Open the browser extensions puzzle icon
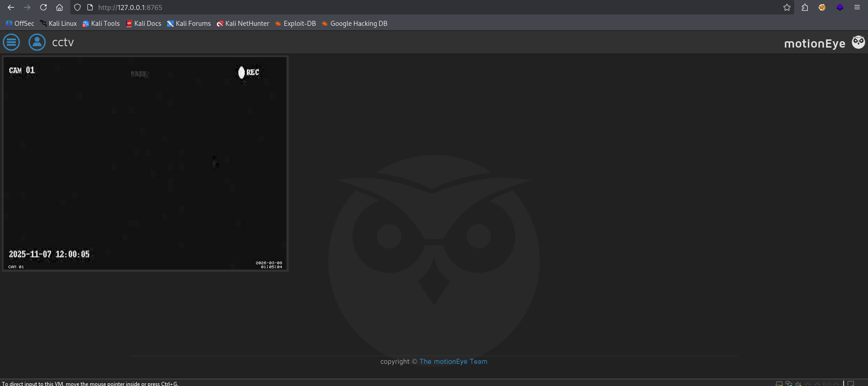 point(805,7)
